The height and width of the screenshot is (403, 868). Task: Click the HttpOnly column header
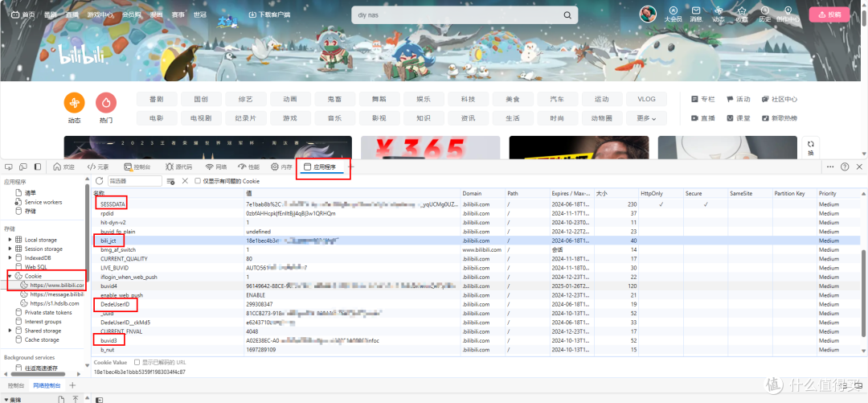(x=661, y=194)
